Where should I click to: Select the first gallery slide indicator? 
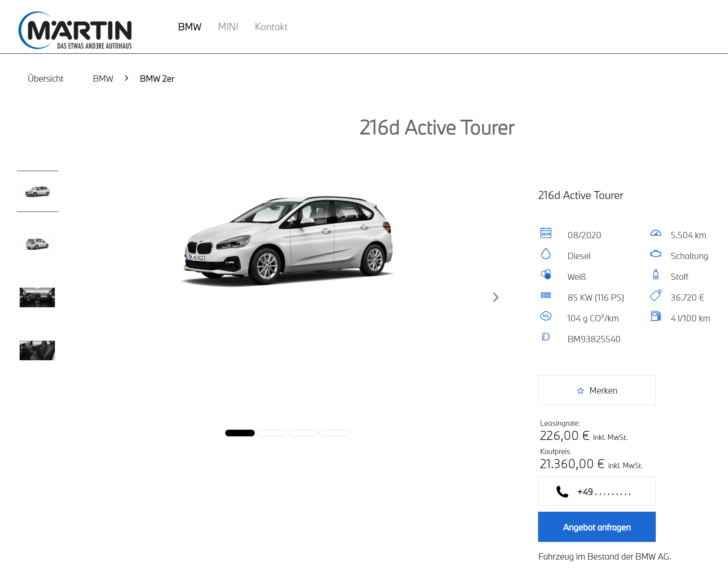point(240,433)
